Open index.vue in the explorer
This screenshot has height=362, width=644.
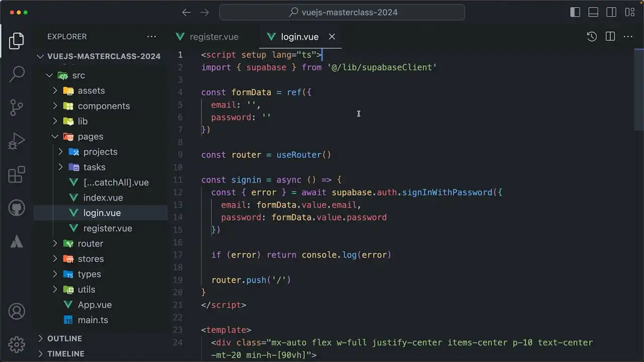pos(101,198)
